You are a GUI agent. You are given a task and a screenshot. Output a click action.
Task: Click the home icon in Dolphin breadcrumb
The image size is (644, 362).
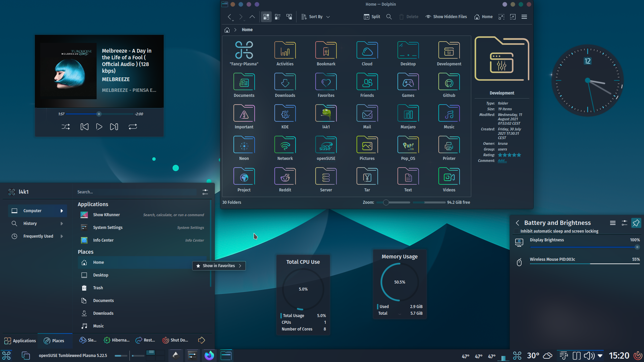227,30
